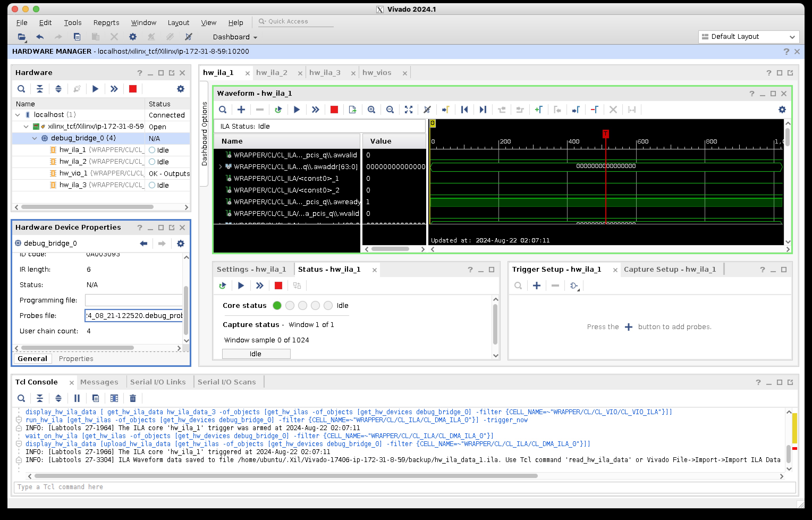The image size is (812, 520).
Task: Expand awaddr[63:0] bus signal
Action: (220, 166)
